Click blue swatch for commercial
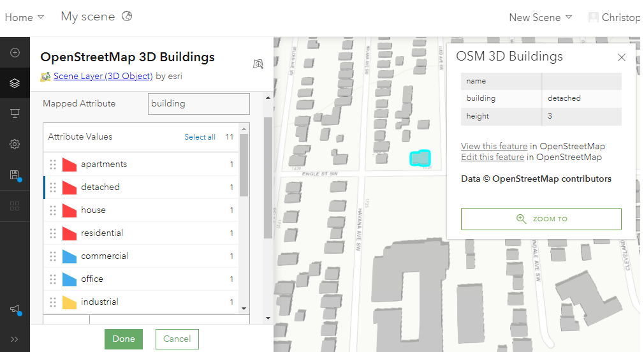 (70, 256)
